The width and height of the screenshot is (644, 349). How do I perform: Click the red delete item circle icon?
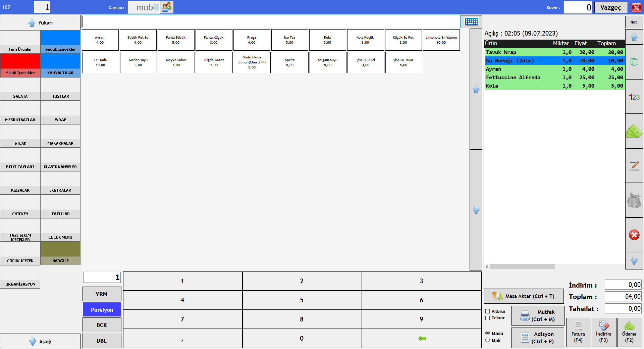tap(634, 235)
